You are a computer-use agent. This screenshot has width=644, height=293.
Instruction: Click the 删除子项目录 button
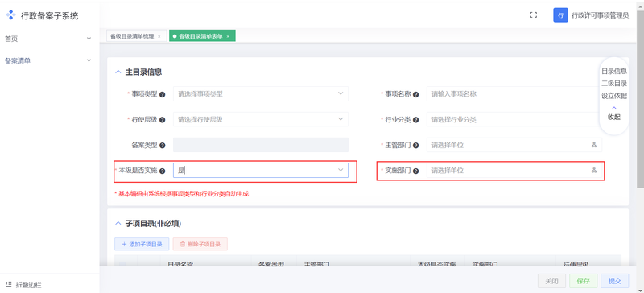200,244
